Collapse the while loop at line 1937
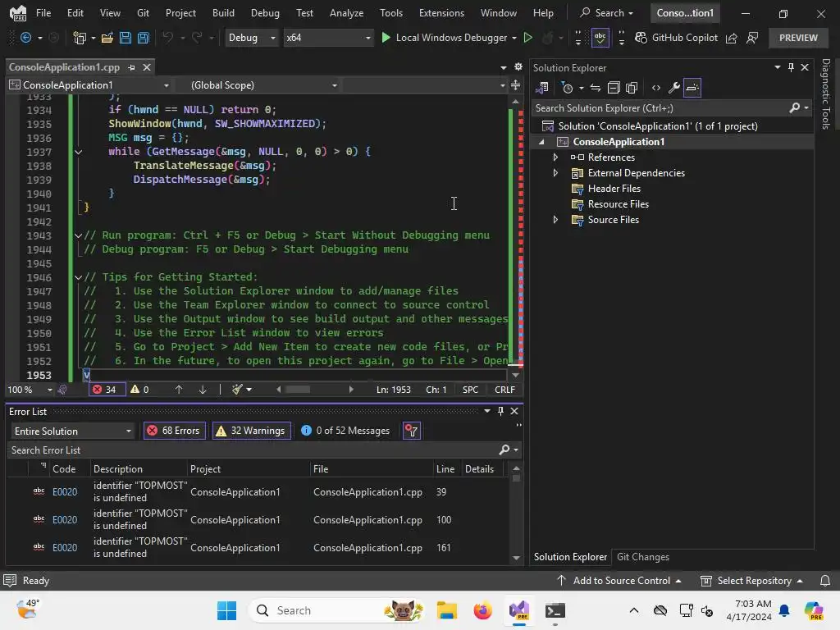 click(x=78, y=152)
